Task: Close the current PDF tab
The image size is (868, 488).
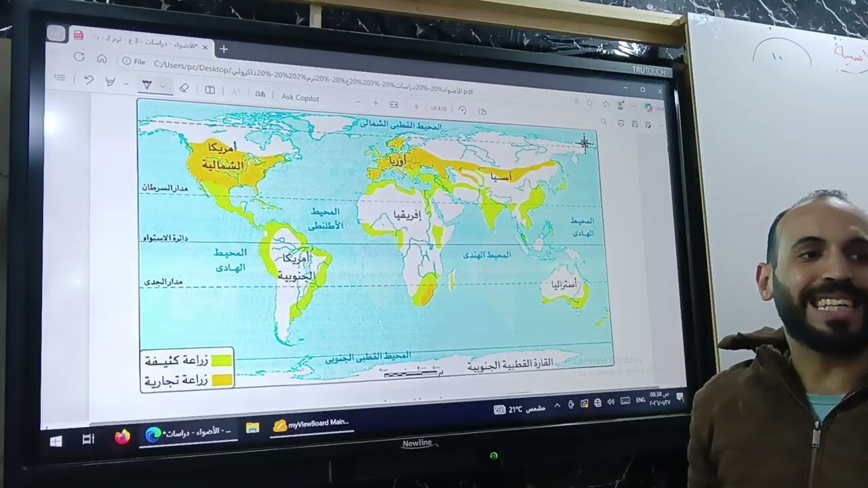Action: coord(205,47)
